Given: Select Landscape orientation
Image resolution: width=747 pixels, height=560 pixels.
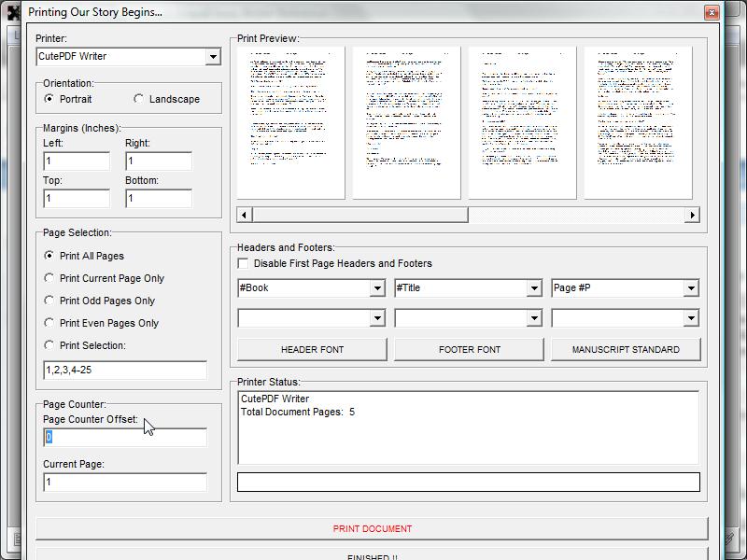Looking at the screenshot, I should pyautogui.click(x=139, y=99).
